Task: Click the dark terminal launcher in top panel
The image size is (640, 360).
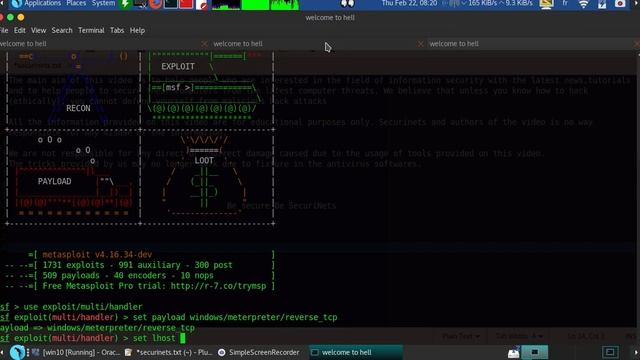Action: click(x=171, y=4)
